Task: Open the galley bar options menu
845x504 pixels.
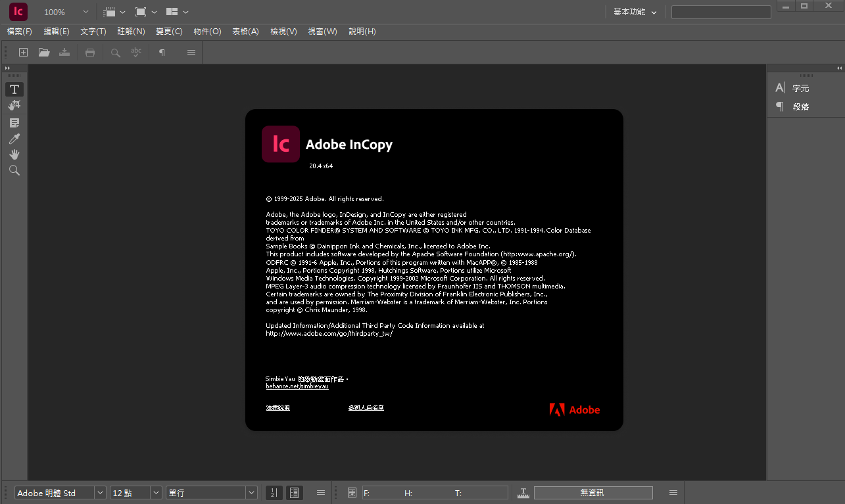Action: click(321, 493)
